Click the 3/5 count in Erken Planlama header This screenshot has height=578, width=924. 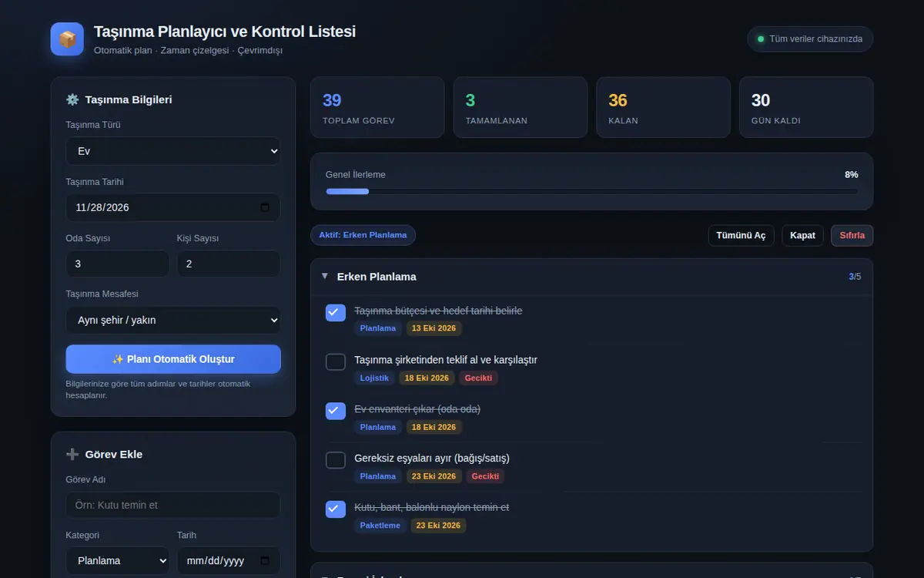tap(855, 277)
